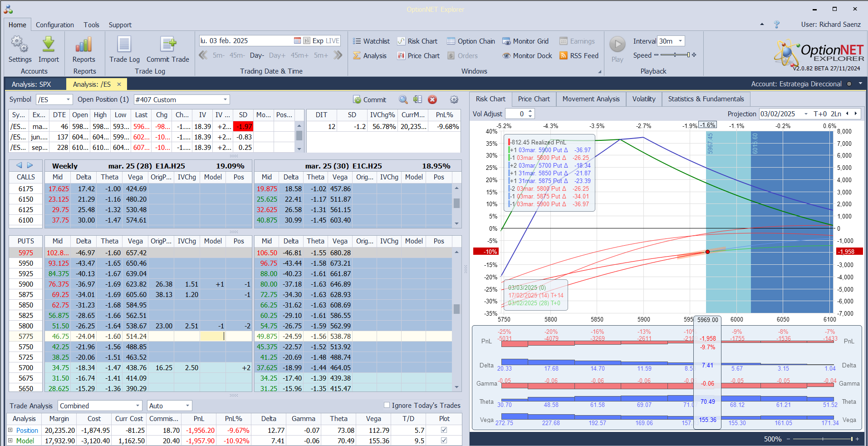Toggle the LIVE mode button
Screen dimensions: 868x446
coord(333,41)
